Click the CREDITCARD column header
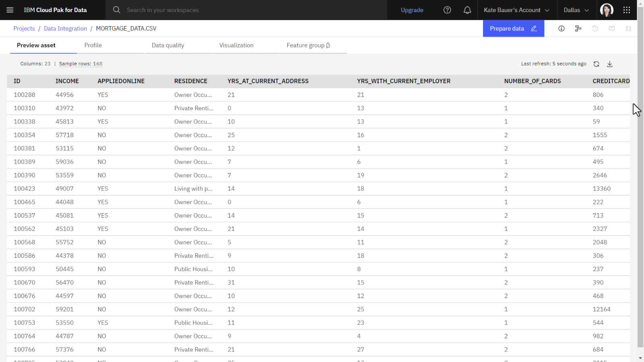Image resolution: width=644 pixels, height=362 pixels. click(611, 81)
